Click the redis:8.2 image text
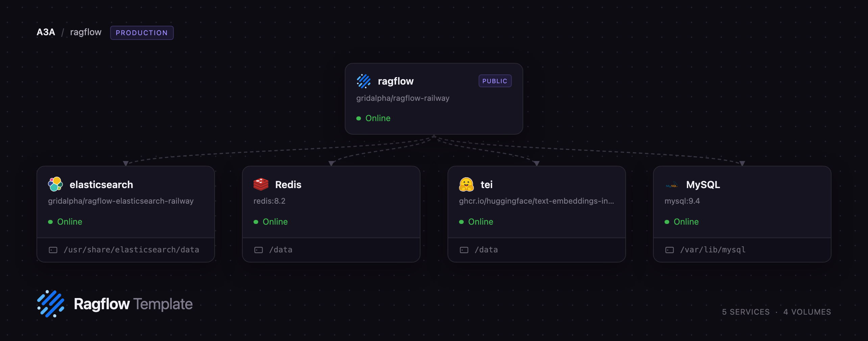The image size is (868, 341). click(x=269, y=201)
